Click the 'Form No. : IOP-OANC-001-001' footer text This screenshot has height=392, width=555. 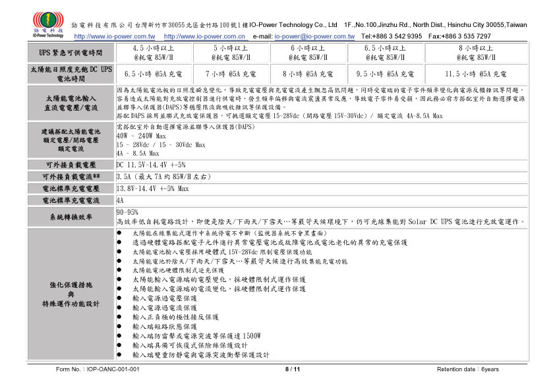[x=93, y=369]
